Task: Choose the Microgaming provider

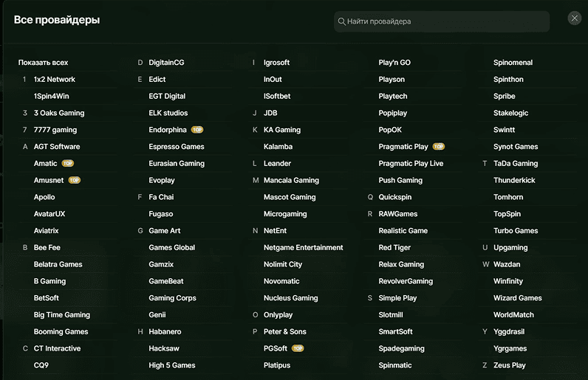Action: click(x=285, y=214)
